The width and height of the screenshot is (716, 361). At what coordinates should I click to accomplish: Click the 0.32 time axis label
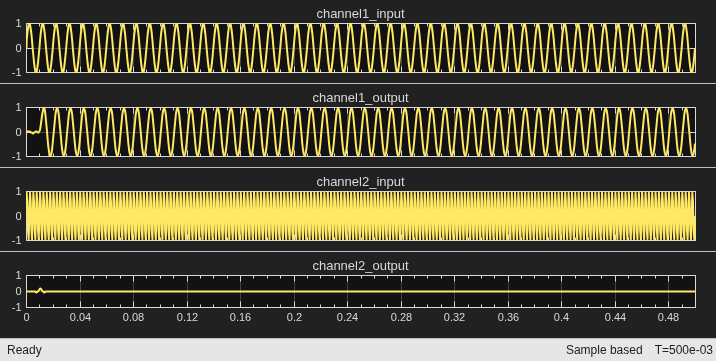pos(455,317)
